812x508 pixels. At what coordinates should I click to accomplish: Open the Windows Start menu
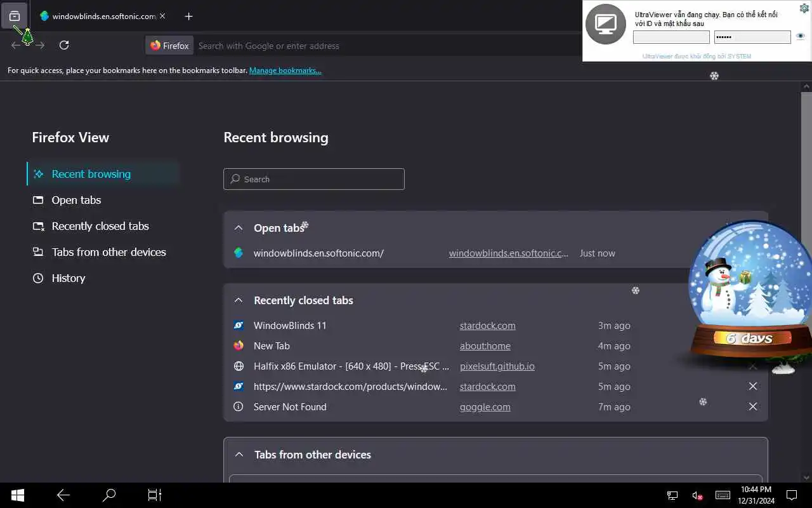click(x=18, y=495)
